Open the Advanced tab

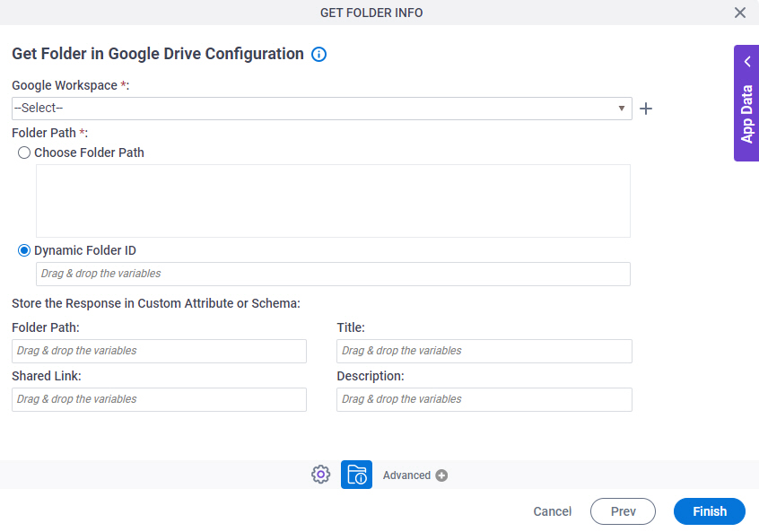(406, 475)
